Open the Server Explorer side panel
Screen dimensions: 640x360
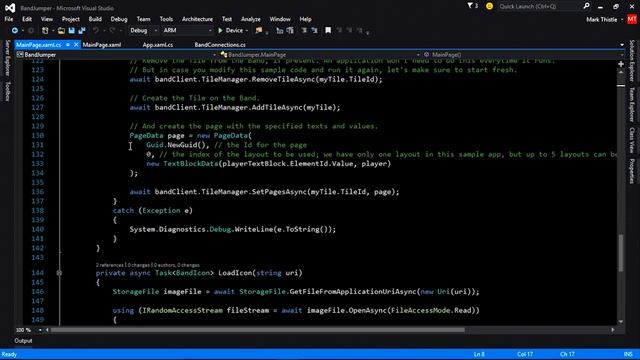(x=7, y=58)
